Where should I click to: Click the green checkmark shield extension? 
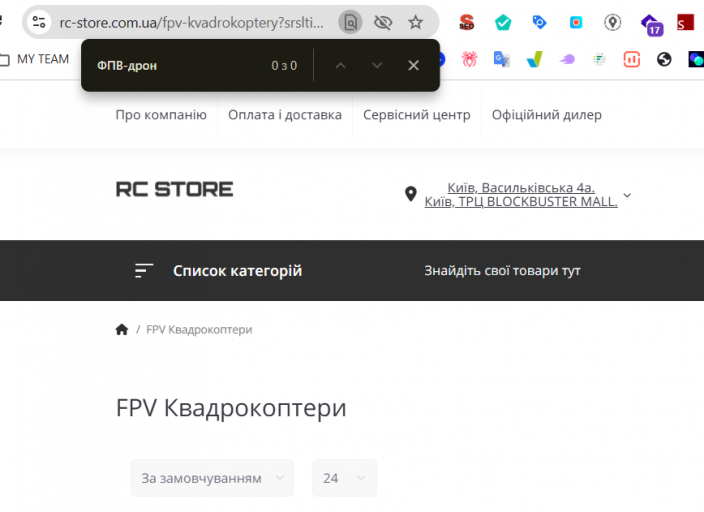(x=503, y=22)
